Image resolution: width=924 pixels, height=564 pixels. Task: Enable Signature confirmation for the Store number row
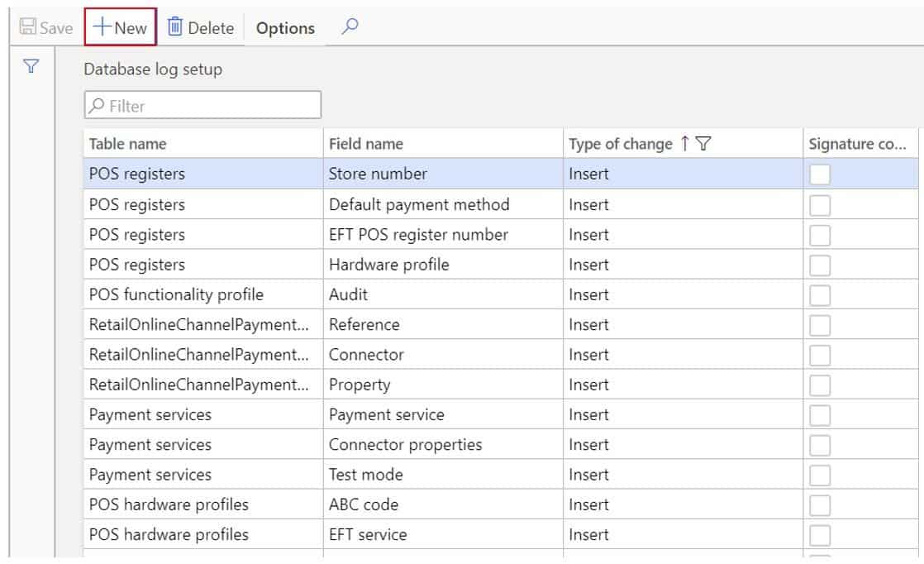point(820,174)
